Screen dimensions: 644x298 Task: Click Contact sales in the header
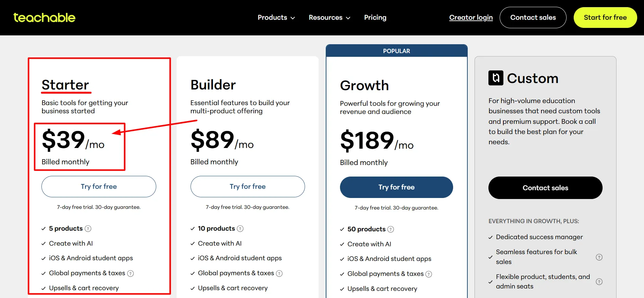click(533, 17)
